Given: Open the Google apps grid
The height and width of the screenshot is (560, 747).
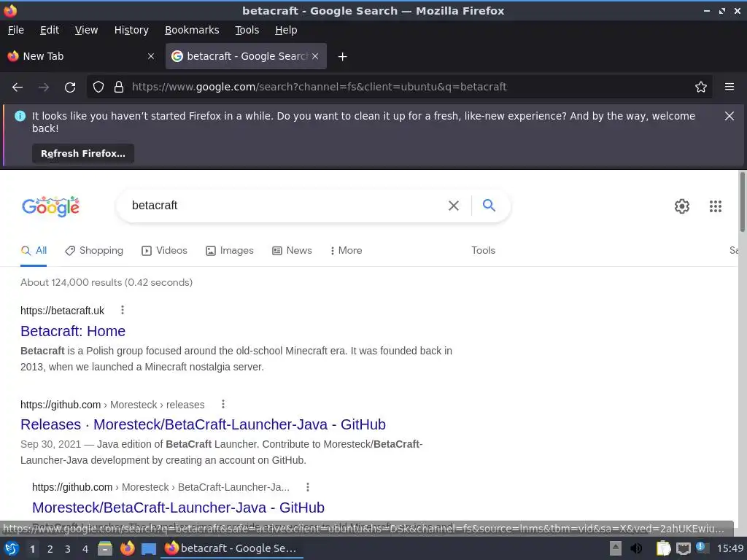Looking at the screenshot, I should [715, 206].
